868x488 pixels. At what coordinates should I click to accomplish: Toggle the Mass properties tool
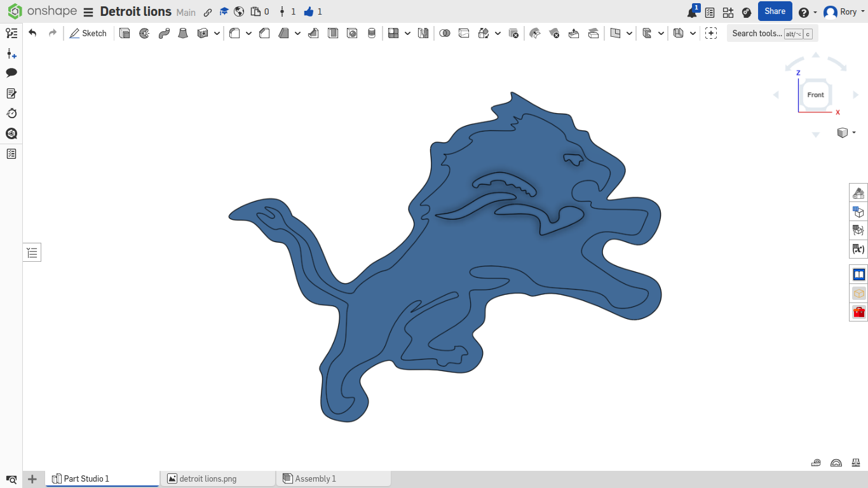click(x=855, y=463)
